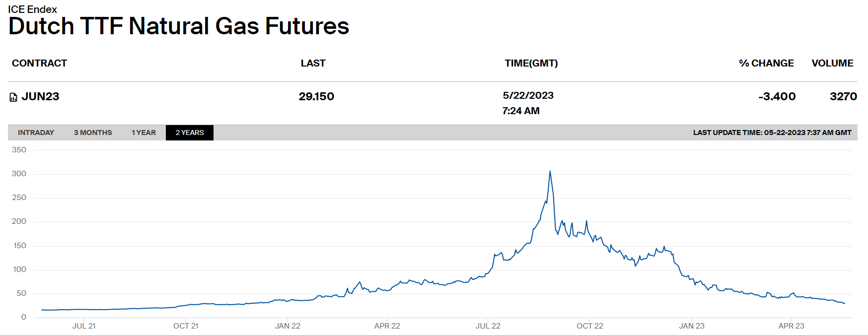Click the last price value 29.150
Viewport: 868px width, 335px height.
316,96
